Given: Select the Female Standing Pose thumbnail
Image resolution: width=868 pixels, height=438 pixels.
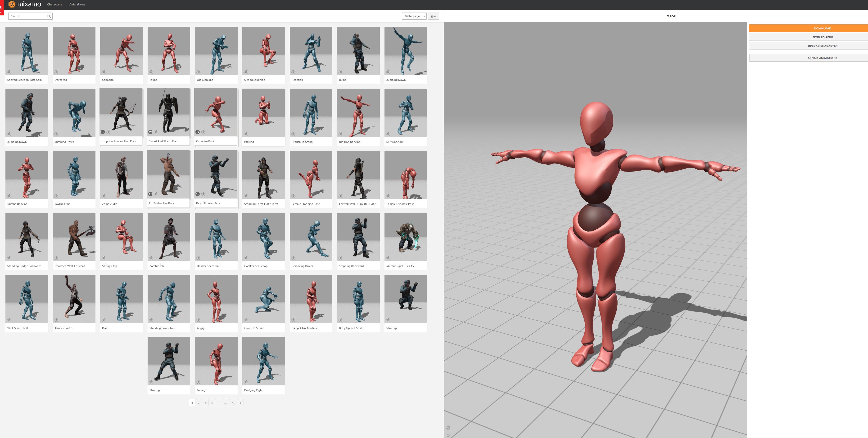Looking at the screenshot, I should tap(311, 175).
